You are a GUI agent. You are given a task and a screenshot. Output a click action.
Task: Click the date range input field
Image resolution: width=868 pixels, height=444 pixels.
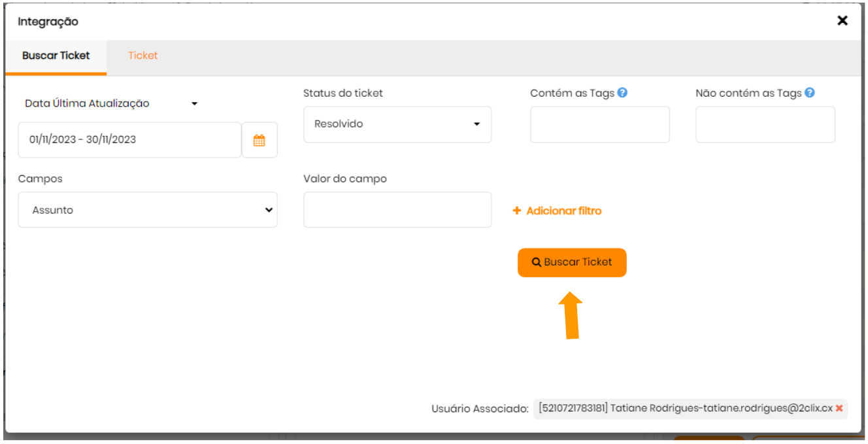[x=129, y=140]
